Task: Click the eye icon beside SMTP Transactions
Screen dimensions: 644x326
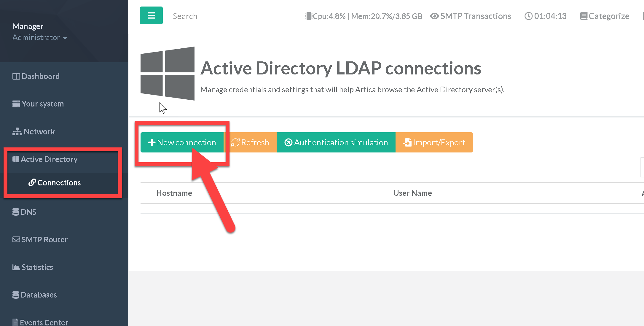Action: point(434,16)
